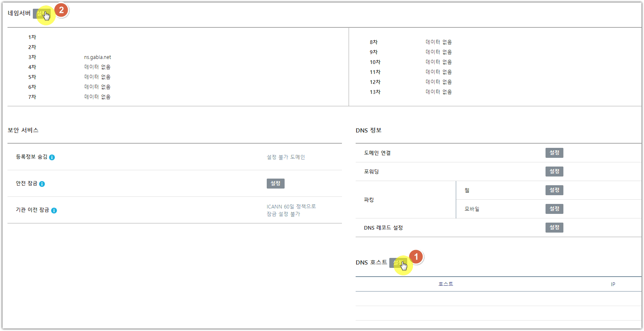Click 데이터 없음 in the 8차 row
Image resolution: width=644 pixels, height=331 pixels.
[x=439, y=42]
